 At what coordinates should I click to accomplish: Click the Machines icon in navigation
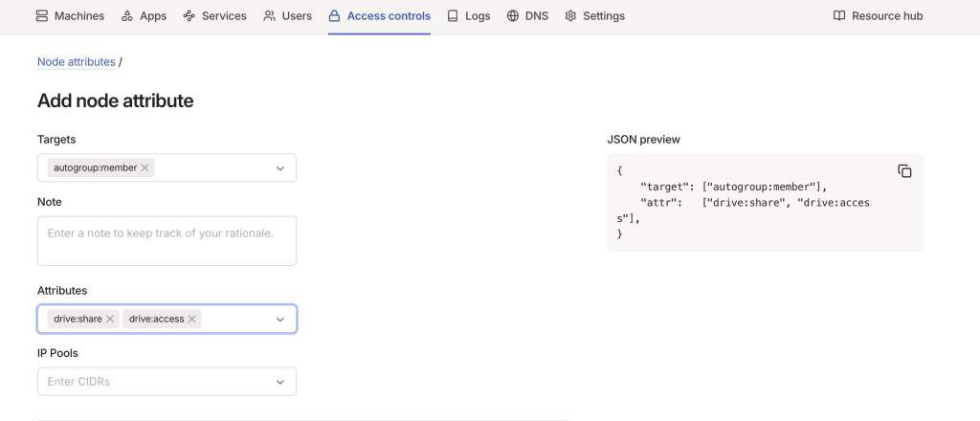click(42, 16)
